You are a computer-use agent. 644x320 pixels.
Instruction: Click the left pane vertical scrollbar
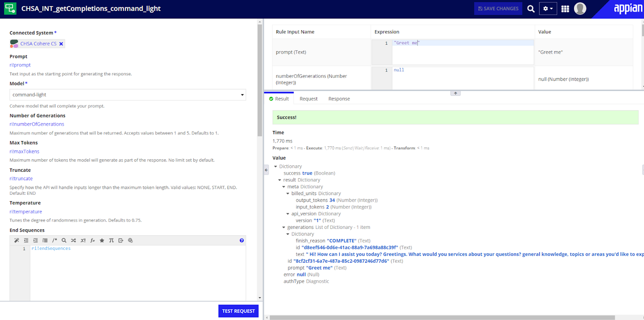(x=260, y=80)
